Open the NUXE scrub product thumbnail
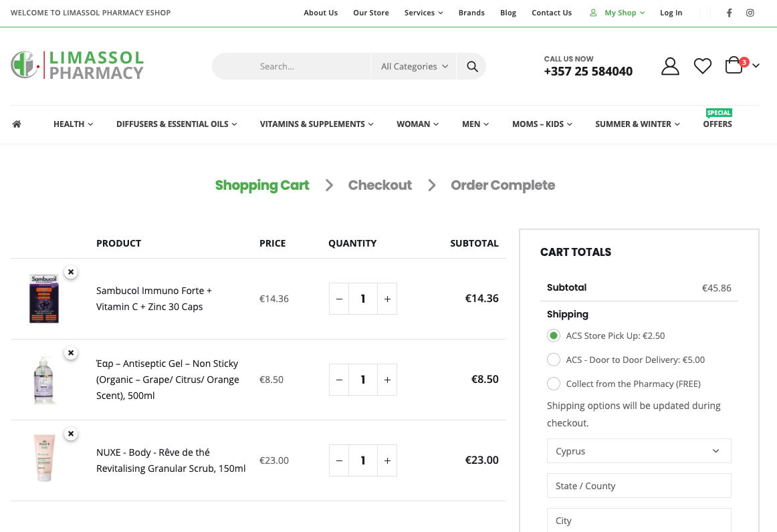Screen dimensions: 777x532 tap(44, 458)
